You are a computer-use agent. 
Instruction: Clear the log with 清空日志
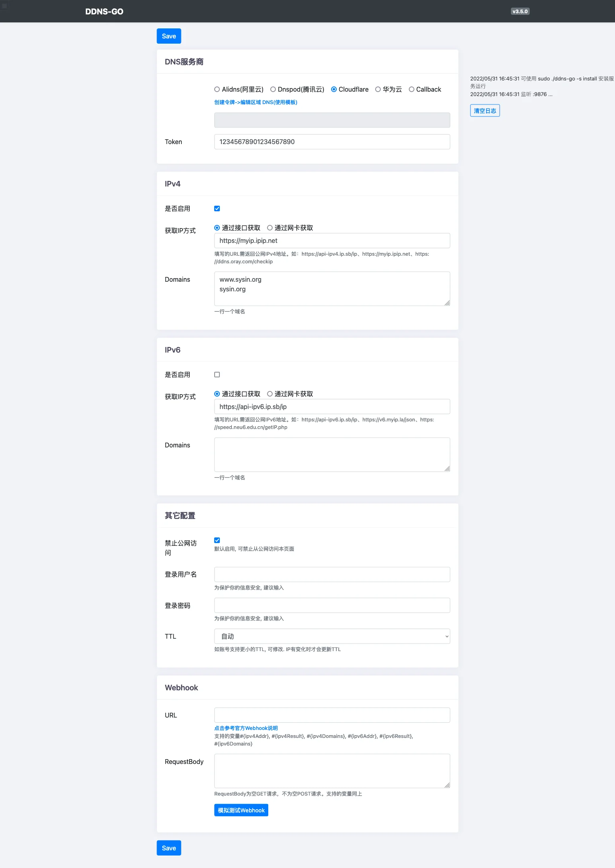[x=485, y=110]
